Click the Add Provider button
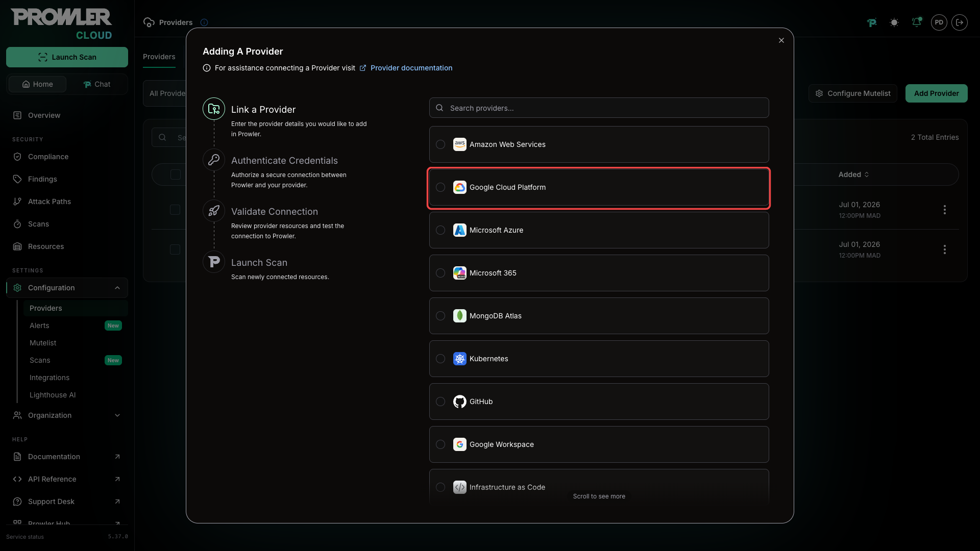The image size is (980, 551). click(936, 93)
